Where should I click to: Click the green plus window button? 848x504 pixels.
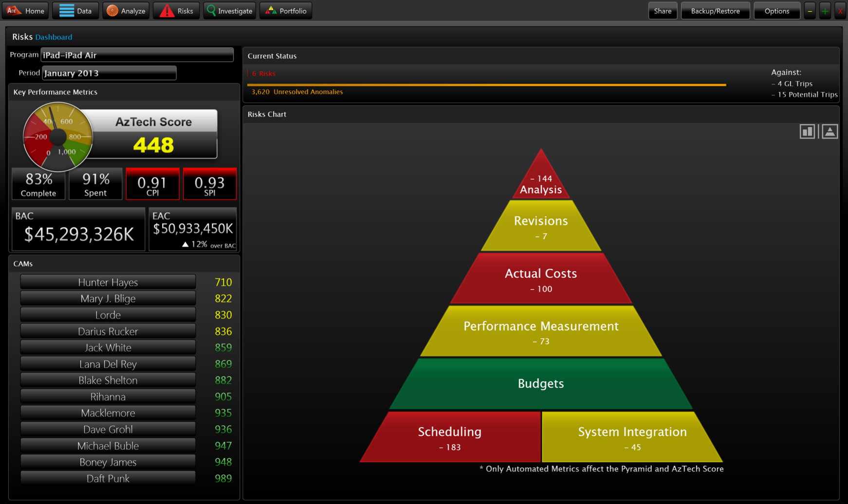point(825,11)
